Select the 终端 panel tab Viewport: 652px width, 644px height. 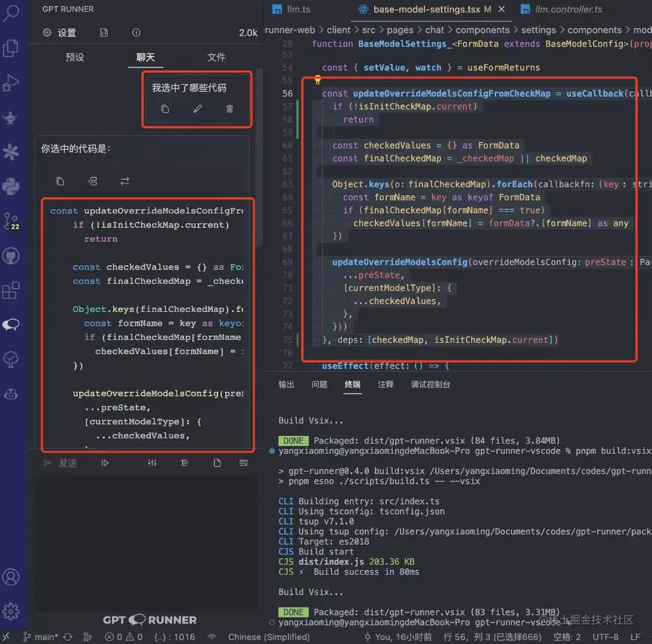pos(353,385)
